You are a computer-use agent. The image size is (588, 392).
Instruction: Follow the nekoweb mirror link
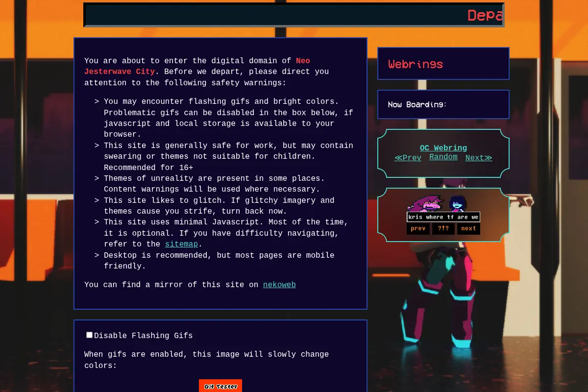279,285
